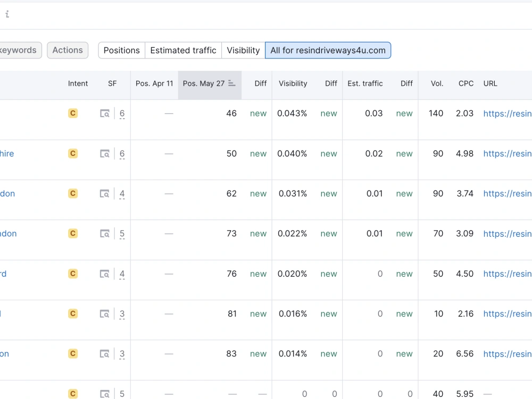Viewport: 532px width, 399px height.
Task: Click the URL column header
Action: pos(491,84)
